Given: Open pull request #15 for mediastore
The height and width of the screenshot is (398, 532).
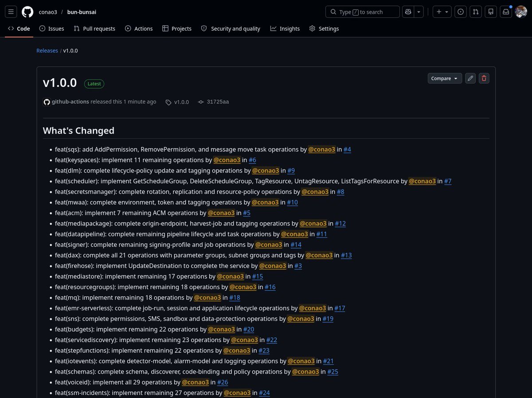Looking at the screenshot, I should (258, 276).
